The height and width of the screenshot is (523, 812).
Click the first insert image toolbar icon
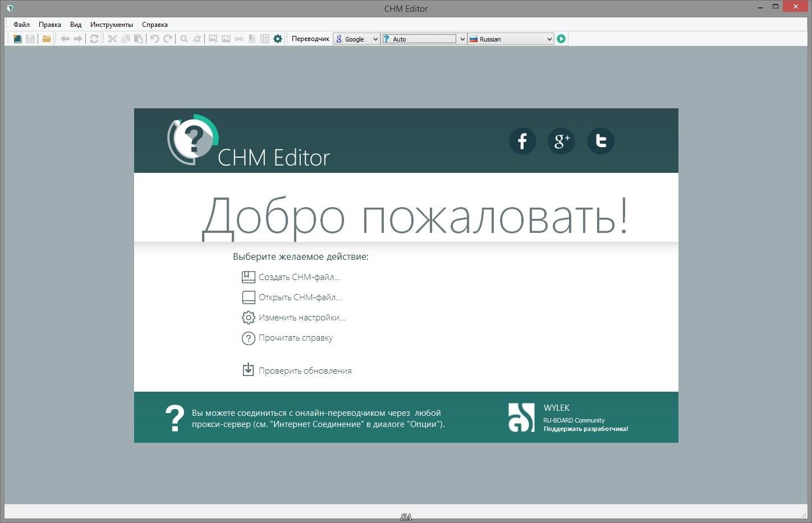tap(213, 39)
